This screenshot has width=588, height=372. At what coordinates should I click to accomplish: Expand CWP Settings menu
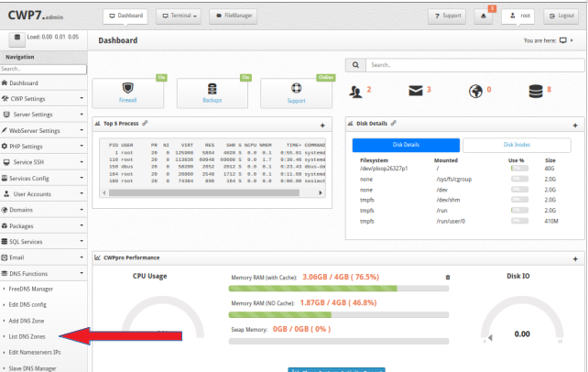pos(43,99)
